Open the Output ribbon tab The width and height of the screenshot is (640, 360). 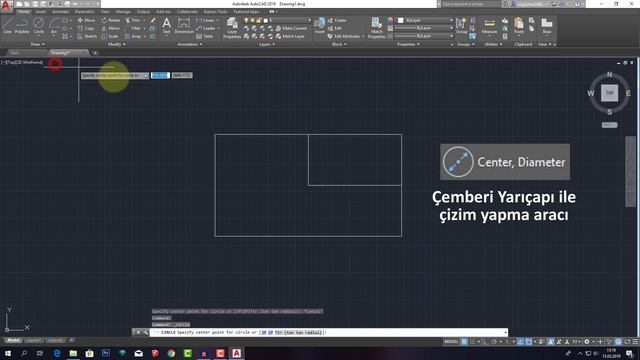pyautogui.click(x=143, y=11)
